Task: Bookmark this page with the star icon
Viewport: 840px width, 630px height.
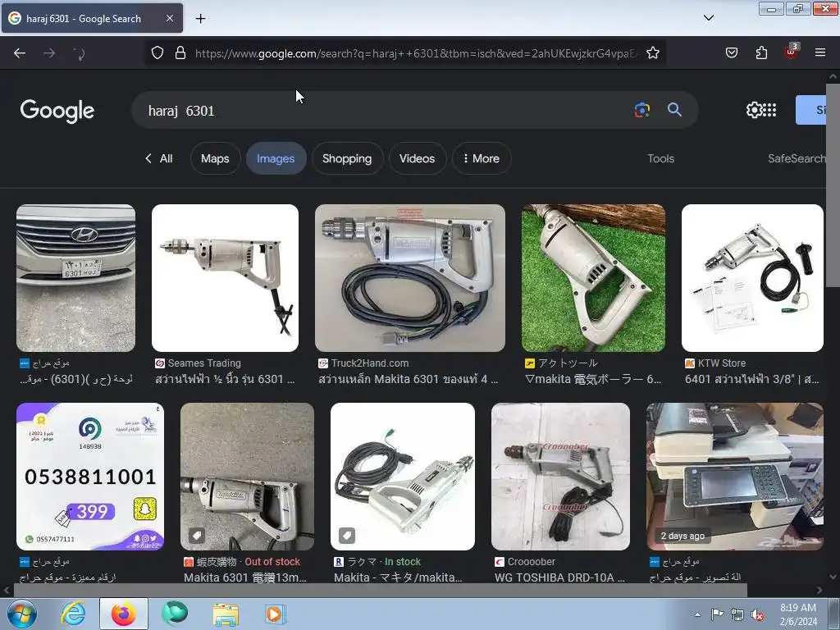Action: [x=652, y=52]
